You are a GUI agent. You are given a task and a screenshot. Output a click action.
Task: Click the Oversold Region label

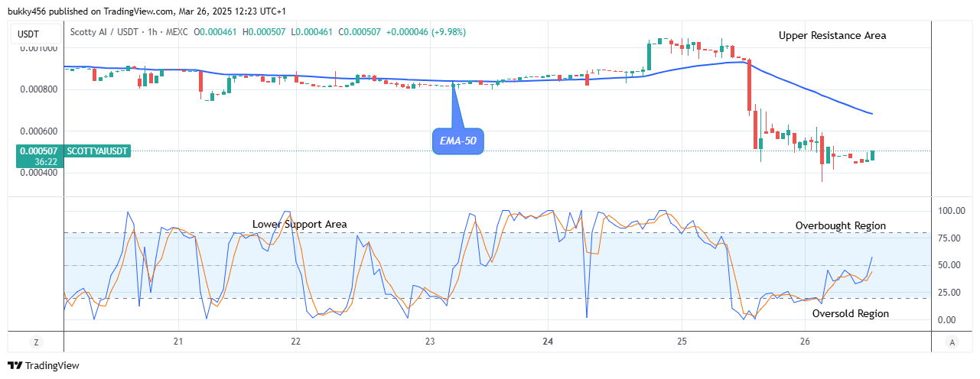(850, 313)
